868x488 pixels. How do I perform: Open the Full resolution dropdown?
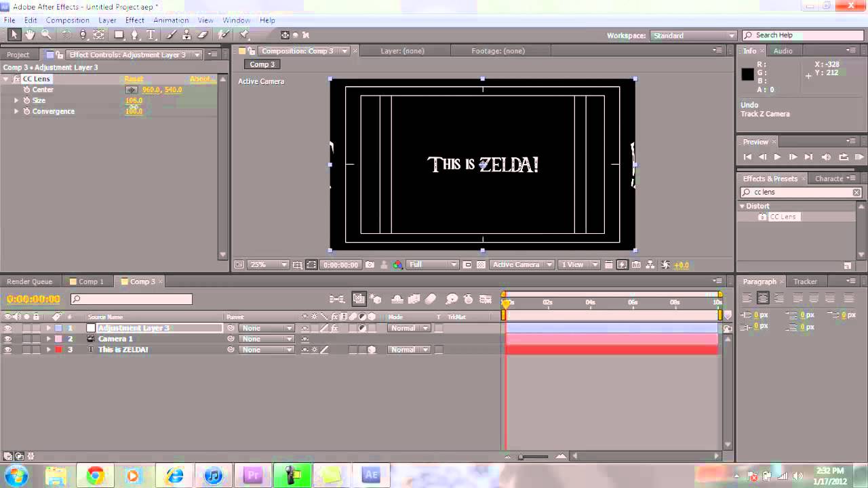point(433,265)
